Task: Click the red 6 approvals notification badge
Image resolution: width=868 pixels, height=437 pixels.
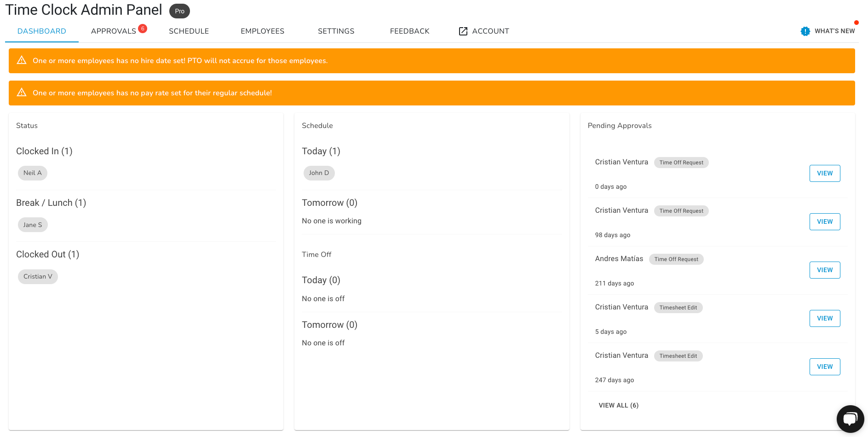Action: click(x=143, y=28)
